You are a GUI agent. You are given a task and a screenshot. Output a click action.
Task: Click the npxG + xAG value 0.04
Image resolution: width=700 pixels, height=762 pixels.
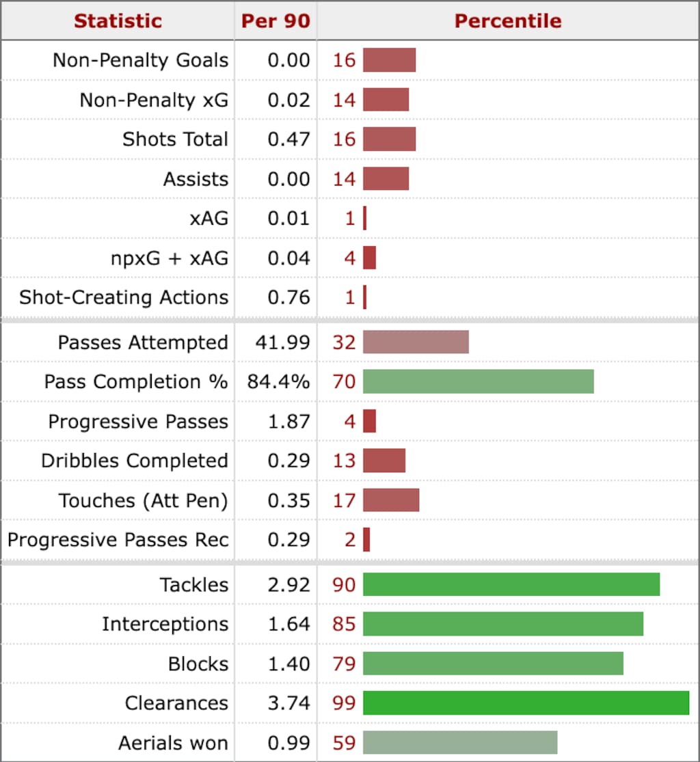(289, 258)
